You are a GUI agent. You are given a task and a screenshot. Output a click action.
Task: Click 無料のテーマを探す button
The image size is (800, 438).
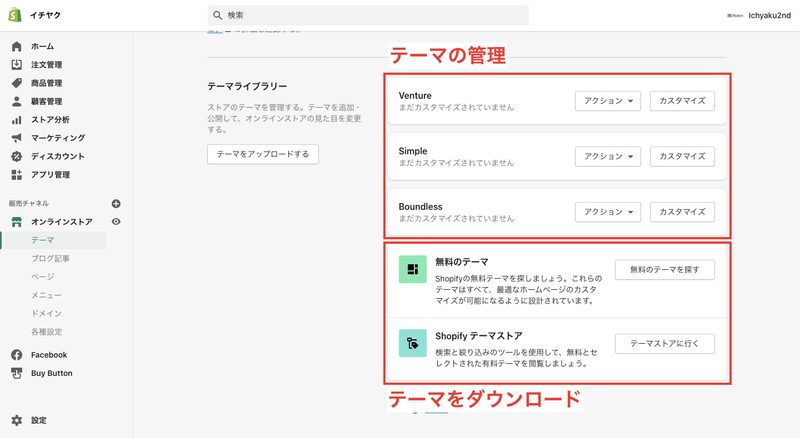coord(664,270)
